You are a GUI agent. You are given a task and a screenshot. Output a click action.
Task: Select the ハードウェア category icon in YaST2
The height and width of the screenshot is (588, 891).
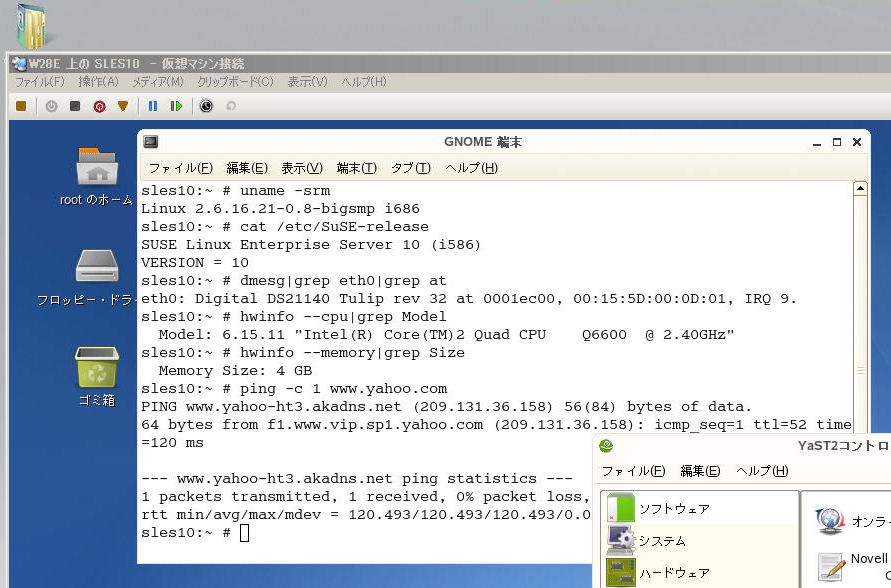(621, 572)
